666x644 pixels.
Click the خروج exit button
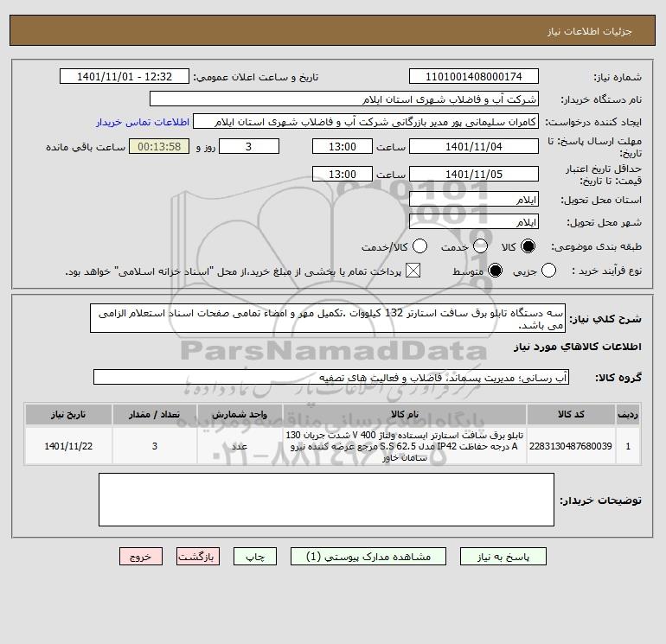point(141,557)
